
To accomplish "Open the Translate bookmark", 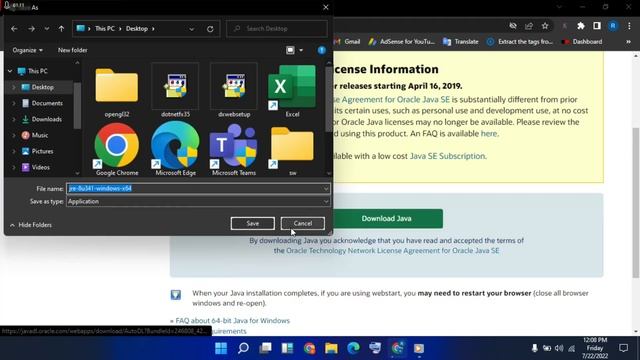I will [x=461, y=42].
